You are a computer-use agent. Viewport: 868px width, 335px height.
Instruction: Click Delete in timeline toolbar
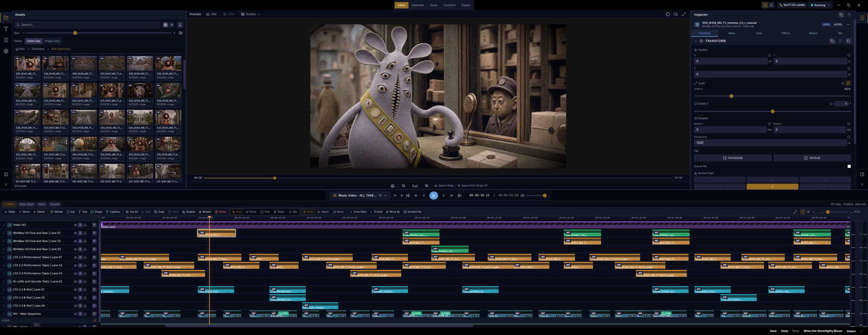pos(221,212)
